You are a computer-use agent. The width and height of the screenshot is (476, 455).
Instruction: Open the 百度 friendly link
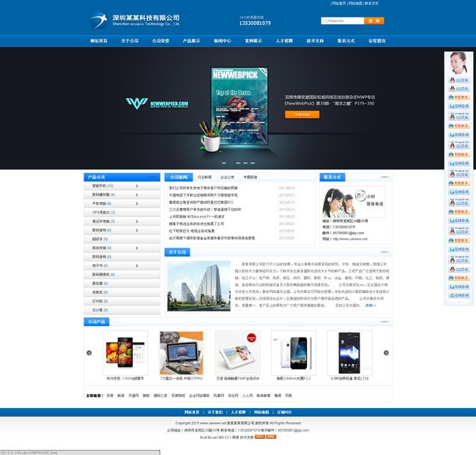[110, 396]
